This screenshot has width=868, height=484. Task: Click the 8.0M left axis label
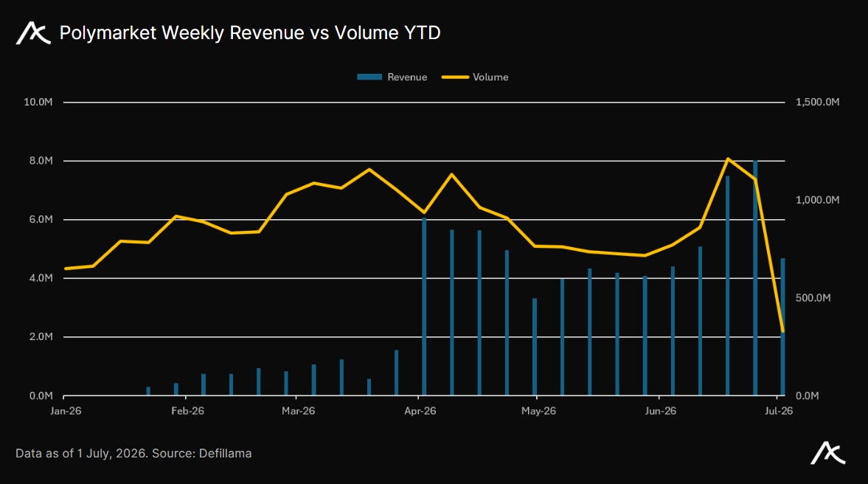[41, 161]
